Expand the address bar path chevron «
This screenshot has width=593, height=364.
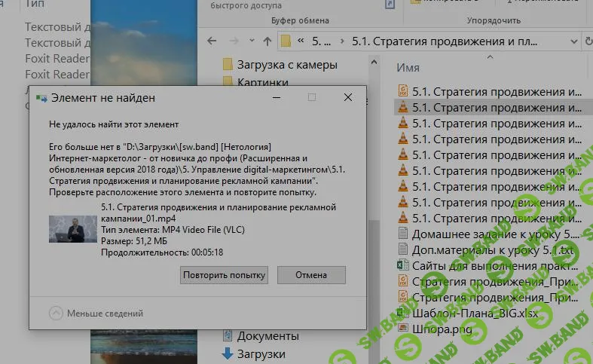click(x=301, y=41)
